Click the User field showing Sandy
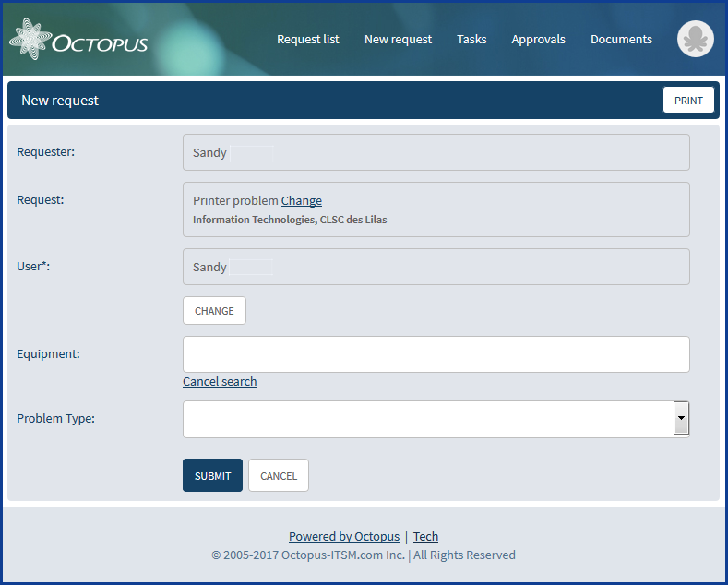This screenshot has height=585, width=728. (436, 267)
